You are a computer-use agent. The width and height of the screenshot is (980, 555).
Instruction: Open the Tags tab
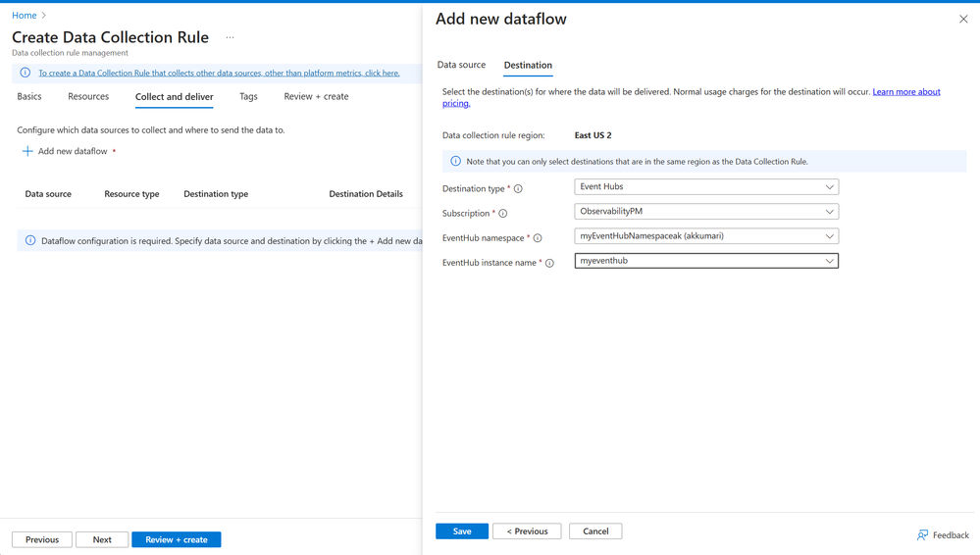tap(248, 96)
